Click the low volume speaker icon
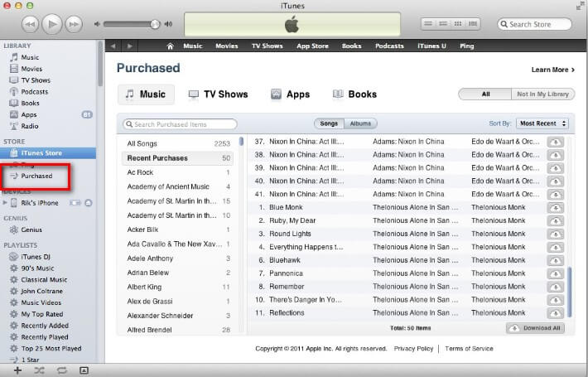The image size is (588, 377). (x=97, y=24)
